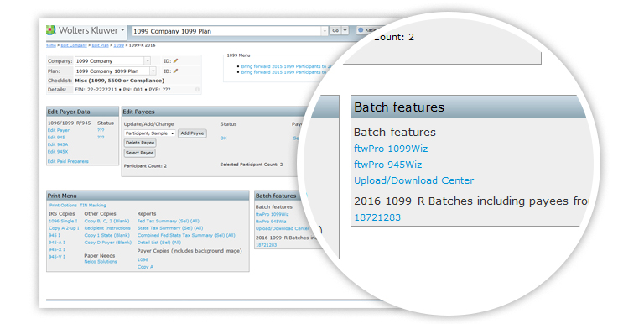
Task: Open the 945 I link under IRS Copies
Action: pos(55,235)
